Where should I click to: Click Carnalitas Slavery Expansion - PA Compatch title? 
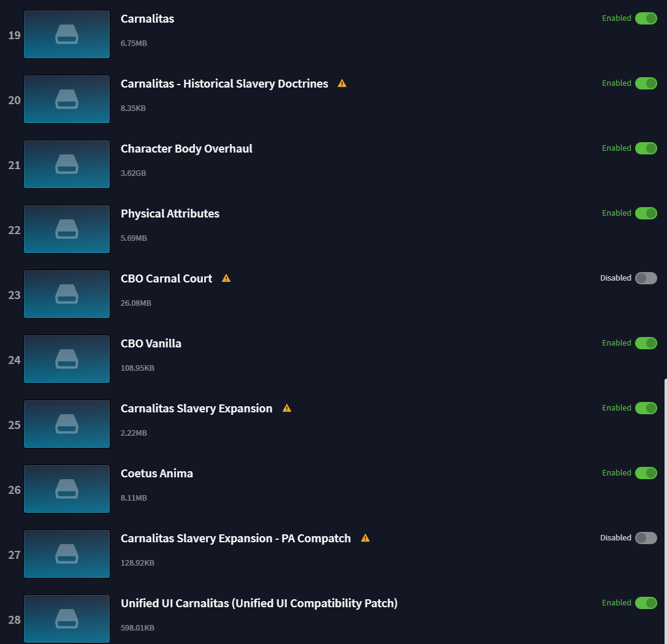coord(235,539)
